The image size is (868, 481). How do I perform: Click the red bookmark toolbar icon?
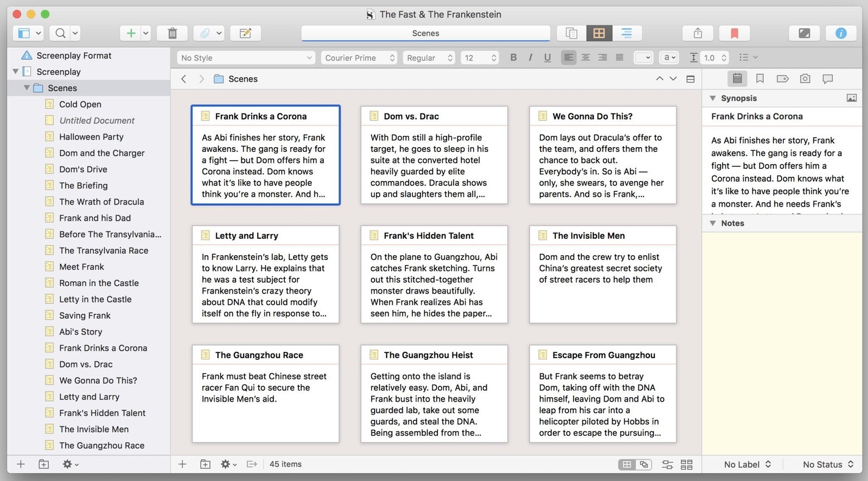(x=734, y=33)
